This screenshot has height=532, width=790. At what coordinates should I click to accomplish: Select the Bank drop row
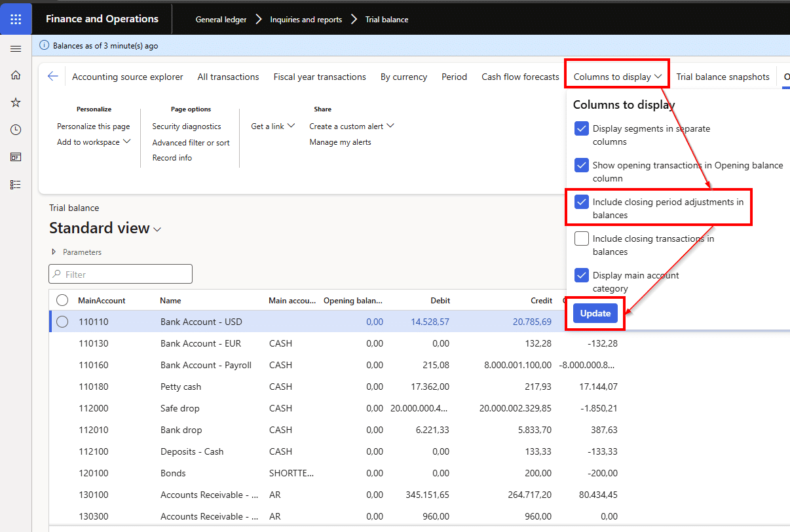pos(333,430)
